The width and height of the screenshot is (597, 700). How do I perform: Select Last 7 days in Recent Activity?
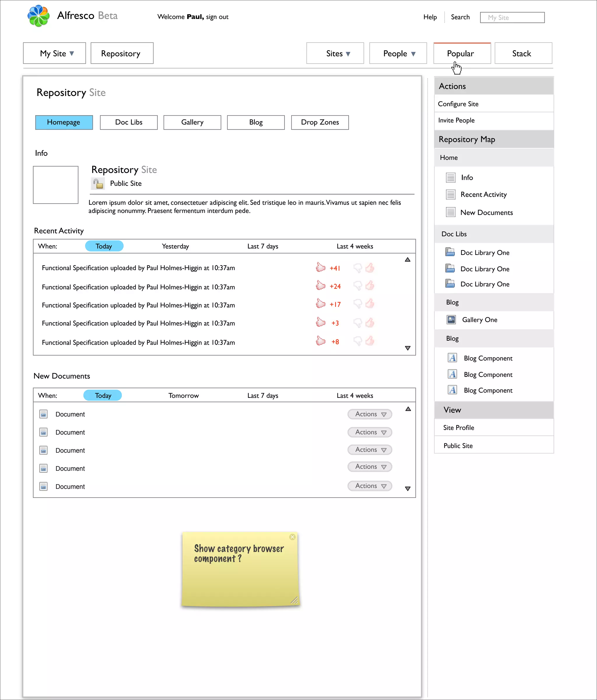tap(263, 246)
